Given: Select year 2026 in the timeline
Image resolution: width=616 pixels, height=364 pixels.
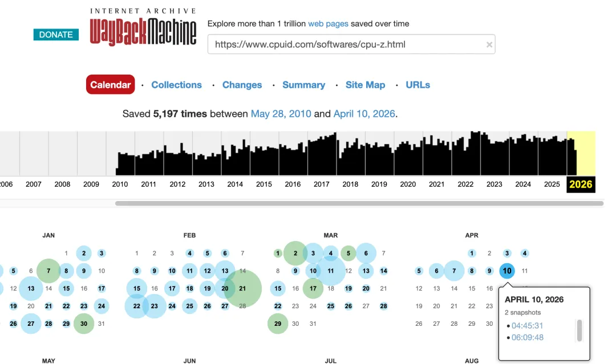Looking at the screenshot, I should pos(581,185).
